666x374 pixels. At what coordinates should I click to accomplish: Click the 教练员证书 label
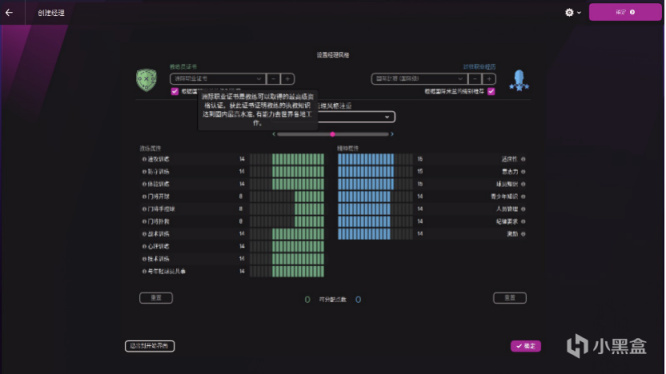(x=183, y=67)
